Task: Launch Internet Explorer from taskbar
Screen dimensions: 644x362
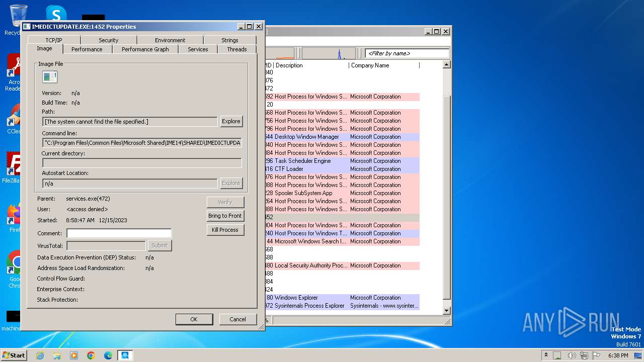Action: point(40,355)
